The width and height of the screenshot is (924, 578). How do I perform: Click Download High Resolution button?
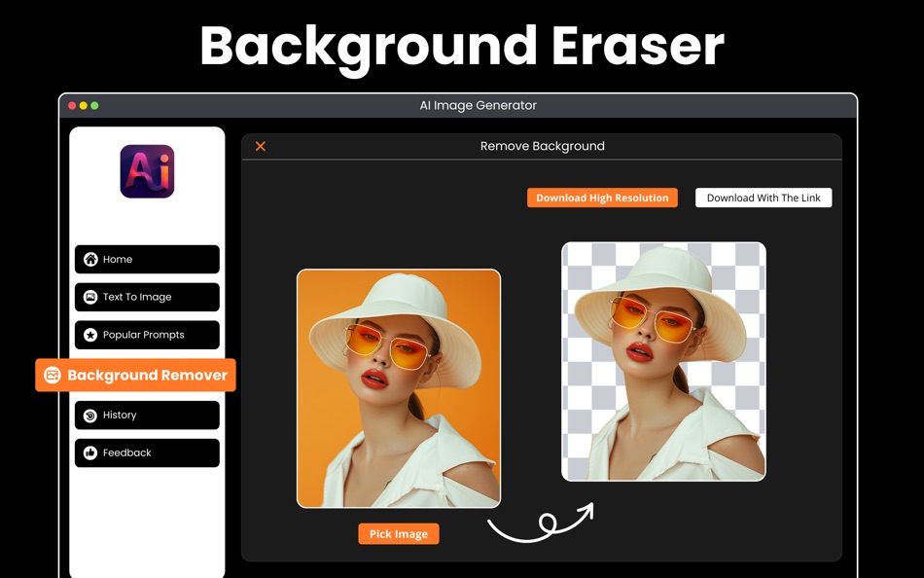(602, 198)
